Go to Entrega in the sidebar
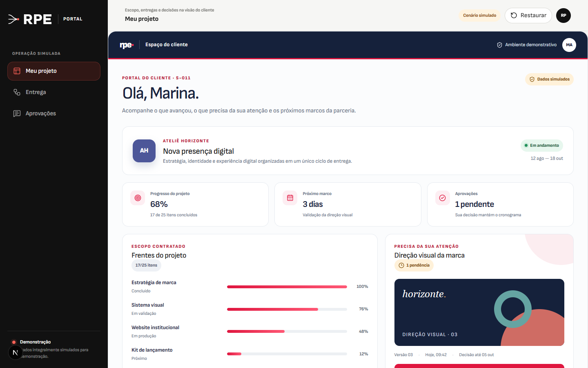The height and width of the screenshot is (368, 588). tap(54, 92)
